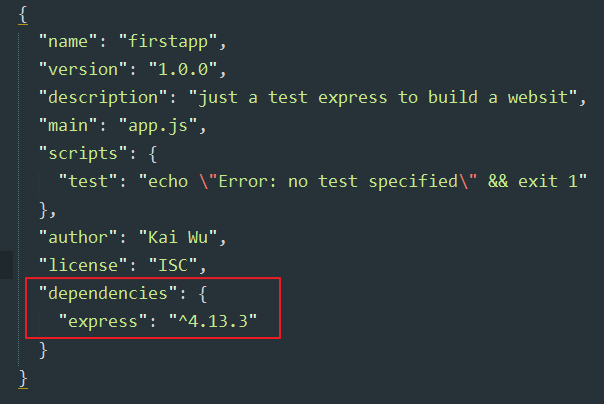604x404 pixels.
Task: Place cursor on "firstapp" name value
Action: pos(168,42)
